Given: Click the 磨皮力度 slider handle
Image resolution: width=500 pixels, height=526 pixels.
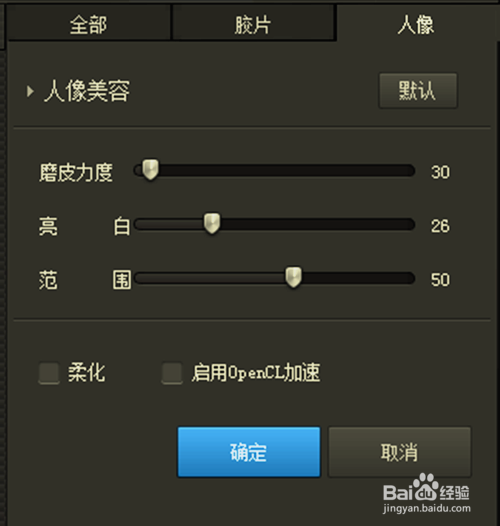Looking at the screenshot, I should pos(150,169).
